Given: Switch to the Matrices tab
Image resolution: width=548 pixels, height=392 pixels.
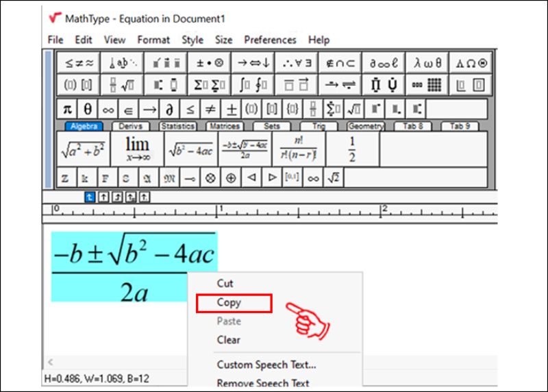Looking at the screenshot, I should coord(225,126).
